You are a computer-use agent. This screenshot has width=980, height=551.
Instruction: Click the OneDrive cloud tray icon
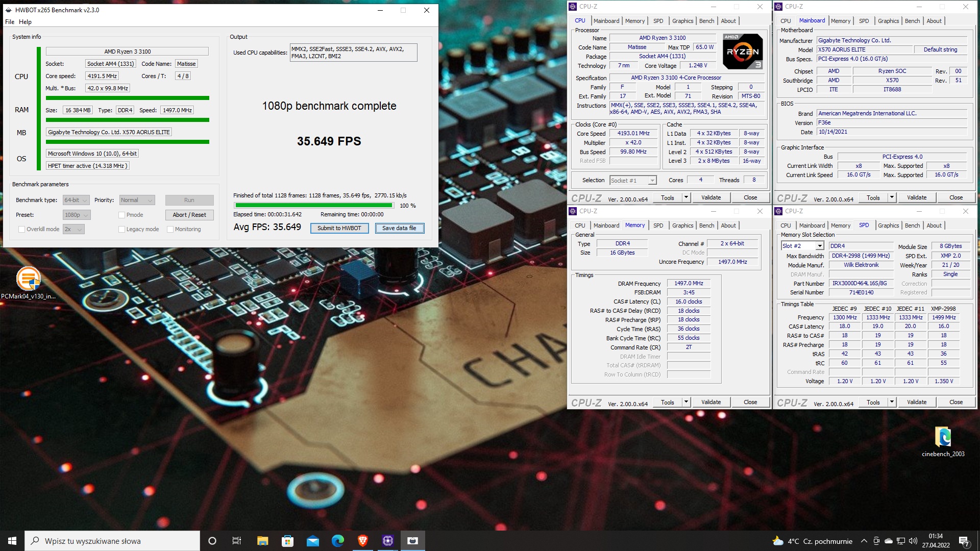(889, 541)
